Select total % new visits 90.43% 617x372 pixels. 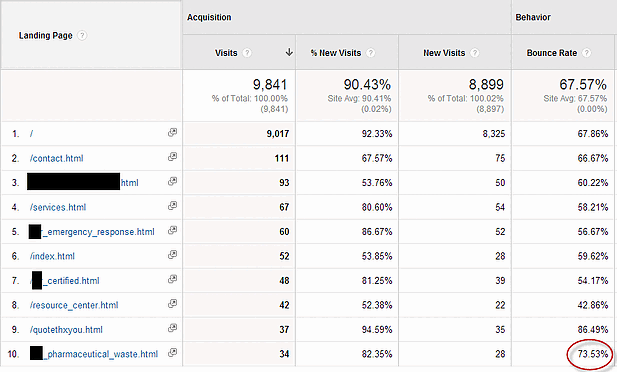point(367,84)
